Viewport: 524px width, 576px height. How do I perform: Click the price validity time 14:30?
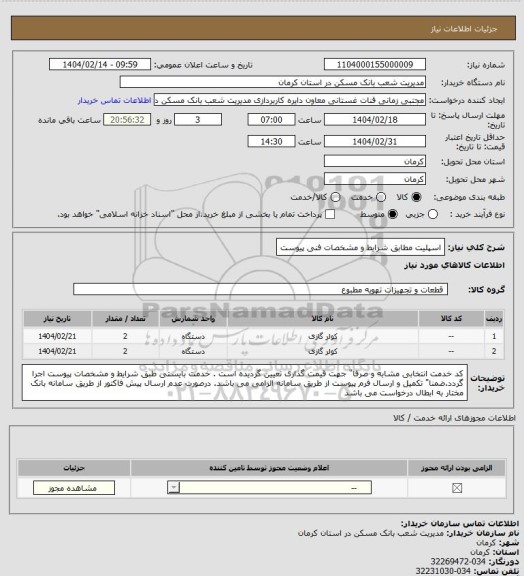tap(272, 141)
